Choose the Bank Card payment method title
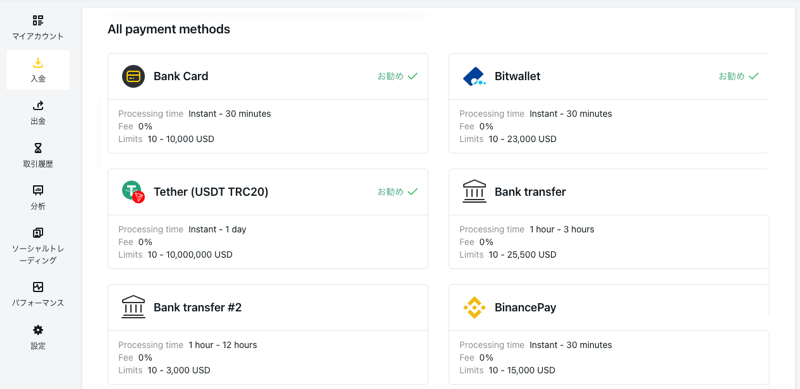The width and height of the screenshot is (800, 389). pyautogui.click(x=181, y=77)
